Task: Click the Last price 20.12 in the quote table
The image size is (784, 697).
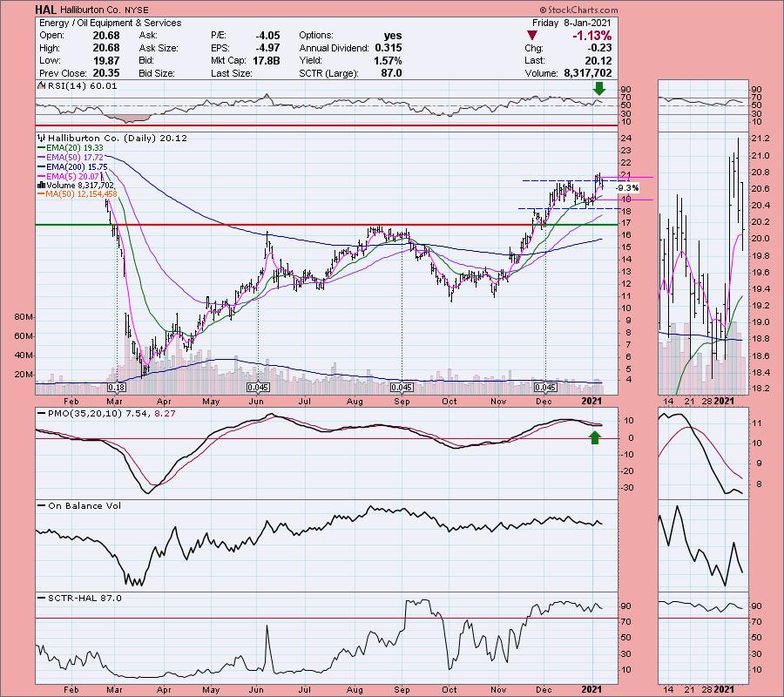Action: (599, 60)
